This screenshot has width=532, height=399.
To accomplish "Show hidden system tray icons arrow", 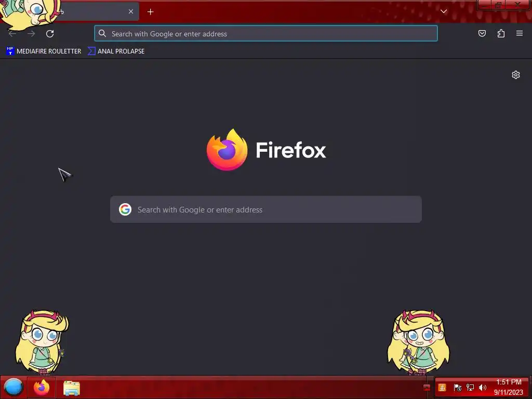I will [427, 388].
